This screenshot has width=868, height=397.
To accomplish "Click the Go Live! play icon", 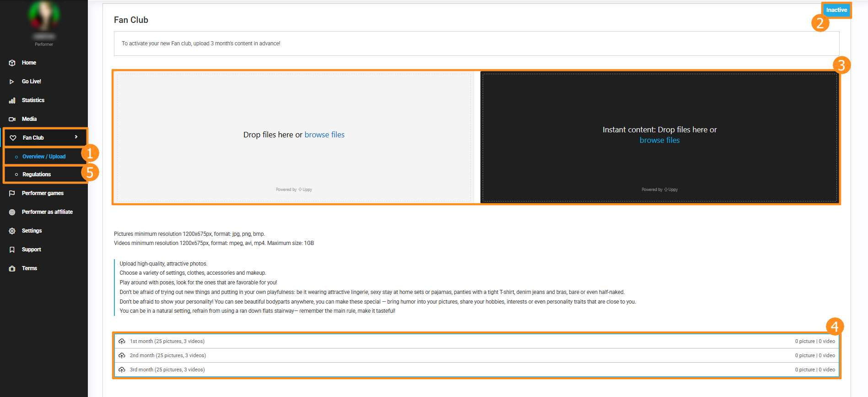I will point(12,82).
